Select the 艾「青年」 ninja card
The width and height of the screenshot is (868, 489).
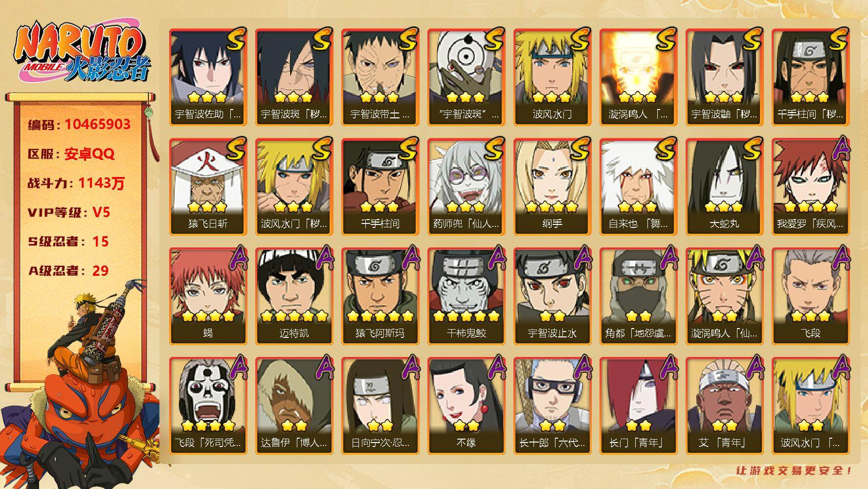pos(724,406)
